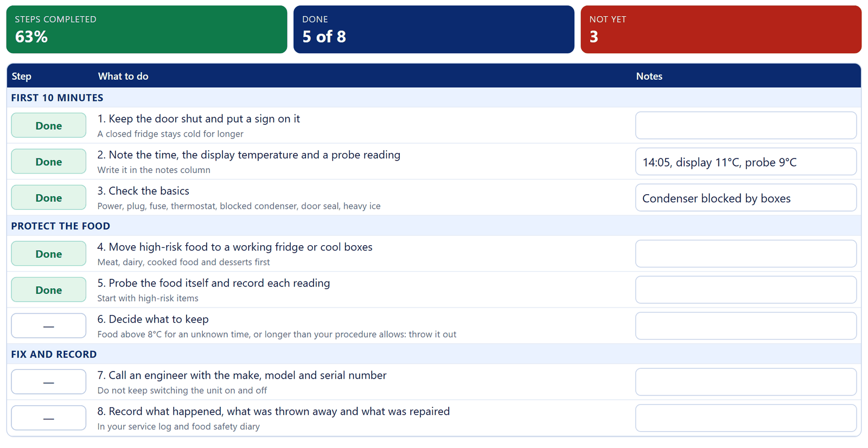Image resolution: width=868 pixels, height=448 pixels.
Task: Click the Notes column header
Action: [649, 76]
